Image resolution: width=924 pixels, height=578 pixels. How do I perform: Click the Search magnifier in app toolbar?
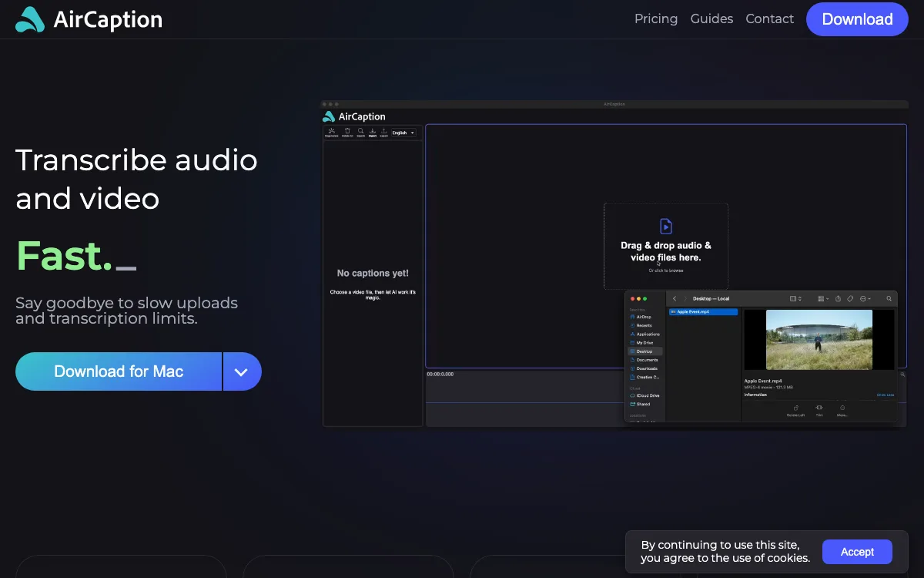tap(360, 133)
